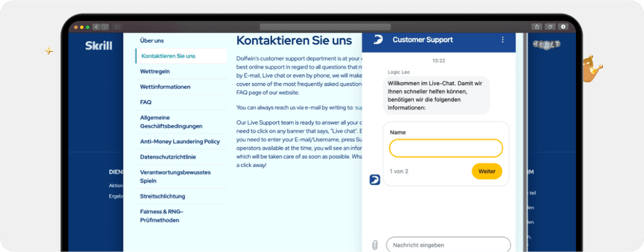
Task: Click the Skrill logo
Action: (99, 45)
